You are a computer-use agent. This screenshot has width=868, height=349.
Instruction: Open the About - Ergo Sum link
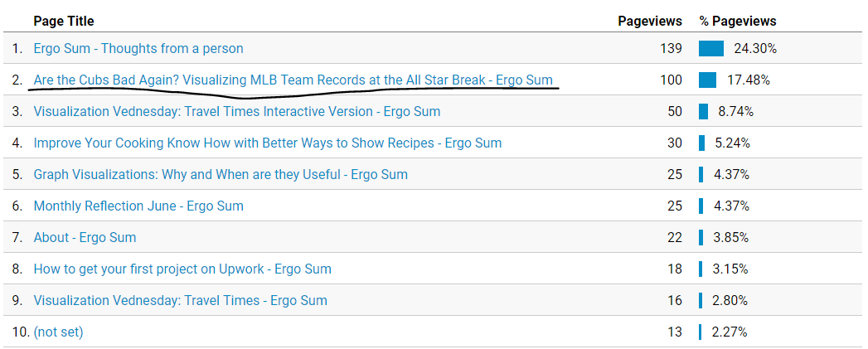click(85, 238)
